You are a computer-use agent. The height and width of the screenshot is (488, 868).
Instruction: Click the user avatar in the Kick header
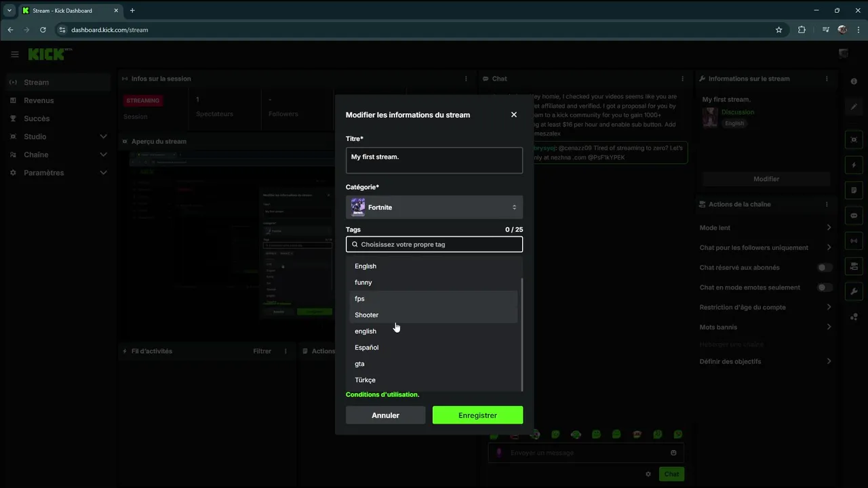pos(844,54)
